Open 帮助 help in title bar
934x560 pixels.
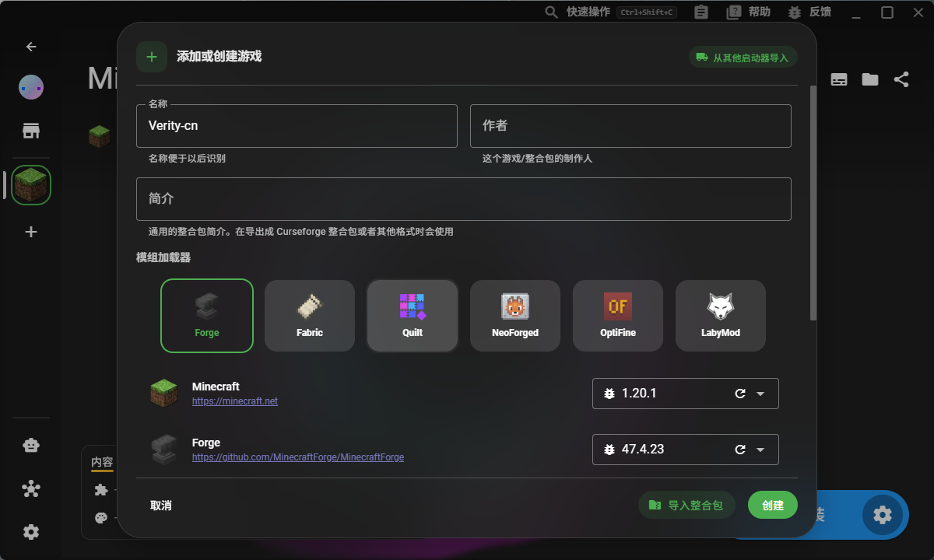749,12
